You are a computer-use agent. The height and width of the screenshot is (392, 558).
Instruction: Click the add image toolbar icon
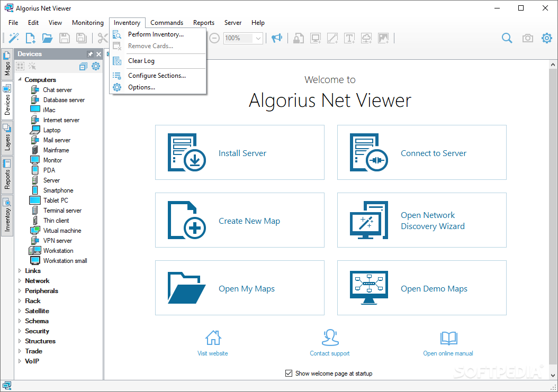(x=383, y=38)
